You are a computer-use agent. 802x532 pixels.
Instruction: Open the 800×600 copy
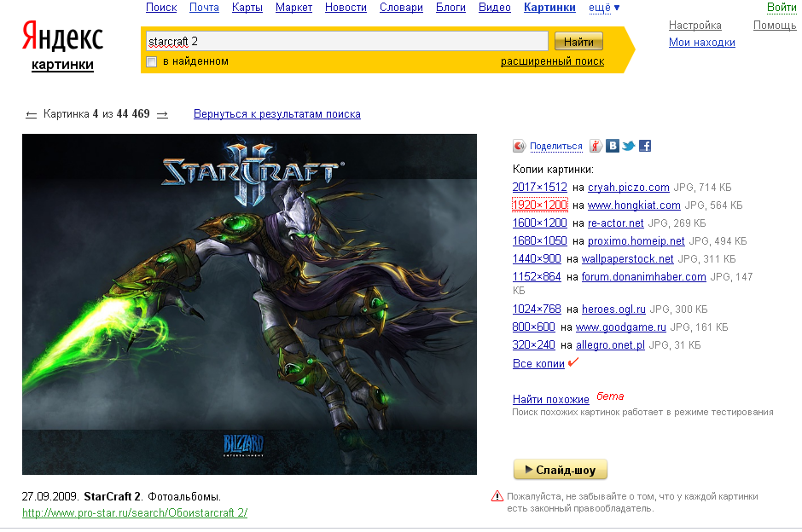pos(533,327)
